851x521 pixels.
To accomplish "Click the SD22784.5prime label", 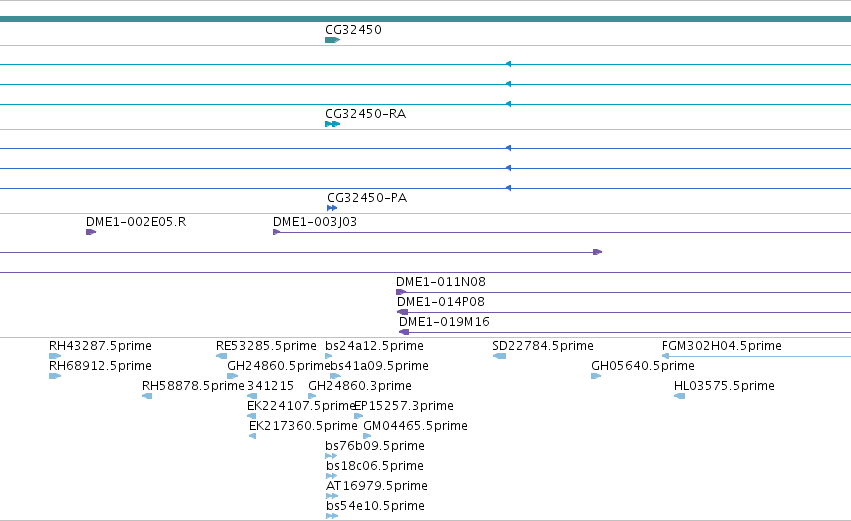I will 543,346.
